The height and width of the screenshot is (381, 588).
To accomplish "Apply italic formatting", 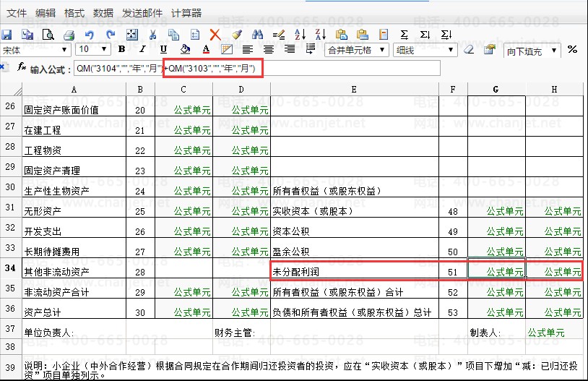I will [x=142, y=49].
